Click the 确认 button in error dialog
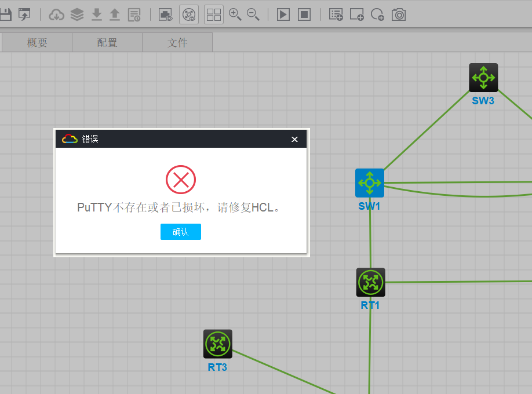The height and width of the screenshot is (394, 532). 180,232
